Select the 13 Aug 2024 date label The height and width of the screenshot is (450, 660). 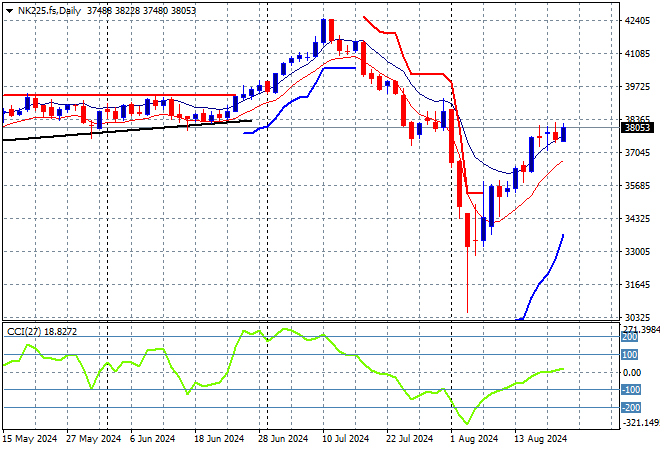(x=539, y=438)
